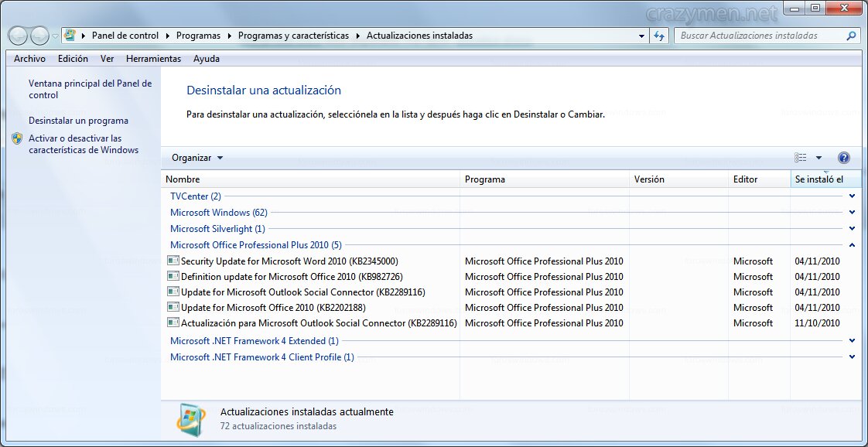
Task: Go to Ventana principal del Panel de control
Action: click(x=91, y=89)
